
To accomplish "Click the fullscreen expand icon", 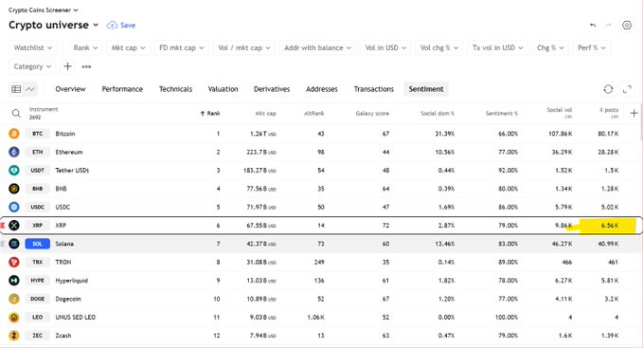I will click(627, 89).
